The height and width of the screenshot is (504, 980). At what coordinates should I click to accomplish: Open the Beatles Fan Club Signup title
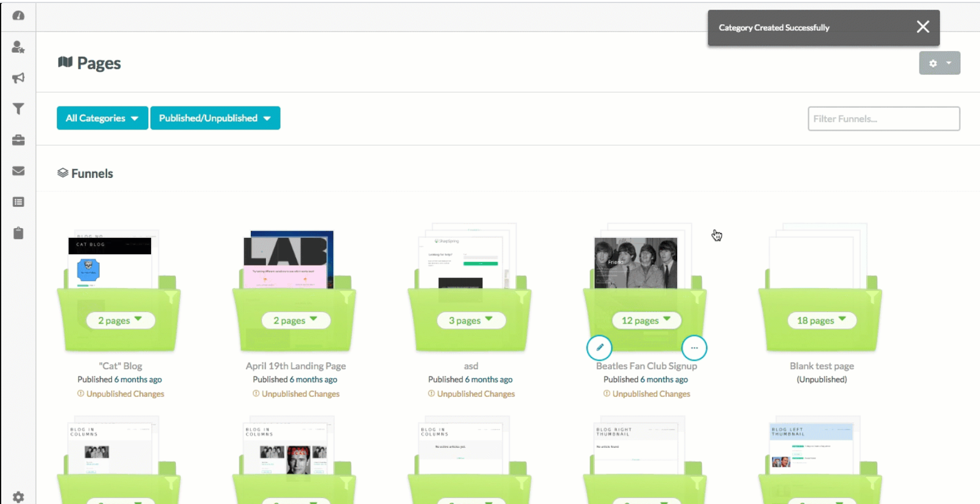tap(646, 366)
